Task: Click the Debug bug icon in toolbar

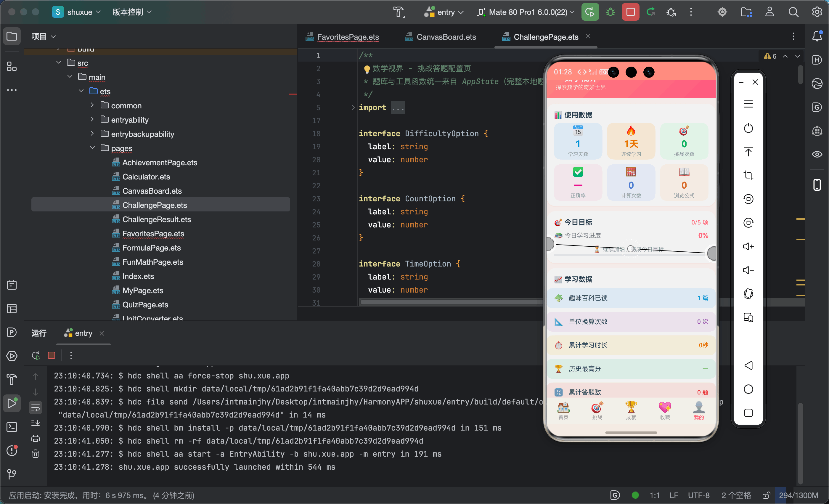Action: click(610, 12)
